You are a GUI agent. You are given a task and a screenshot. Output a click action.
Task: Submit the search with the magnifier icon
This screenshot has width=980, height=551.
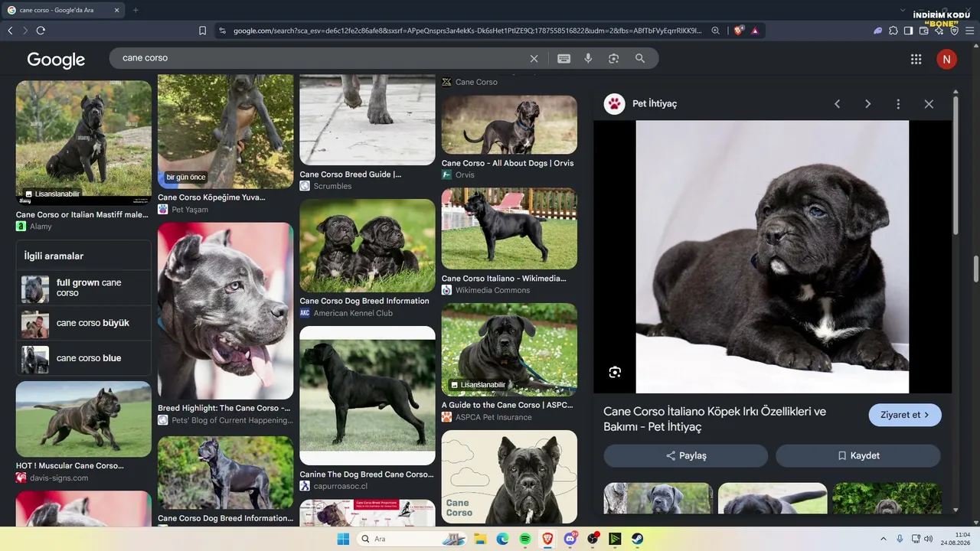point(640,58)
